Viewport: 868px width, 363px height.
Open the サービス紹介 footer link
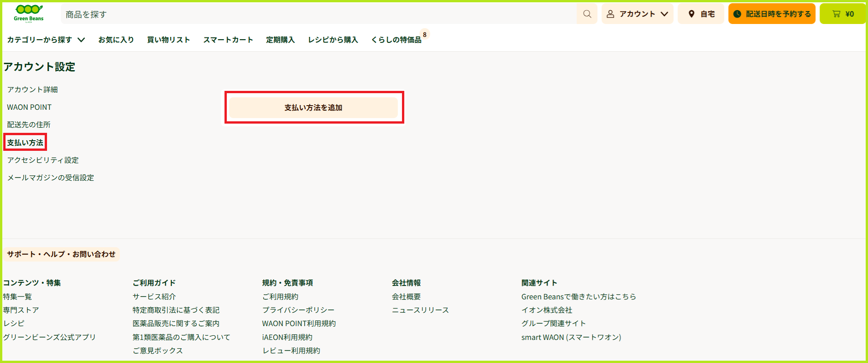coord(154,297)
